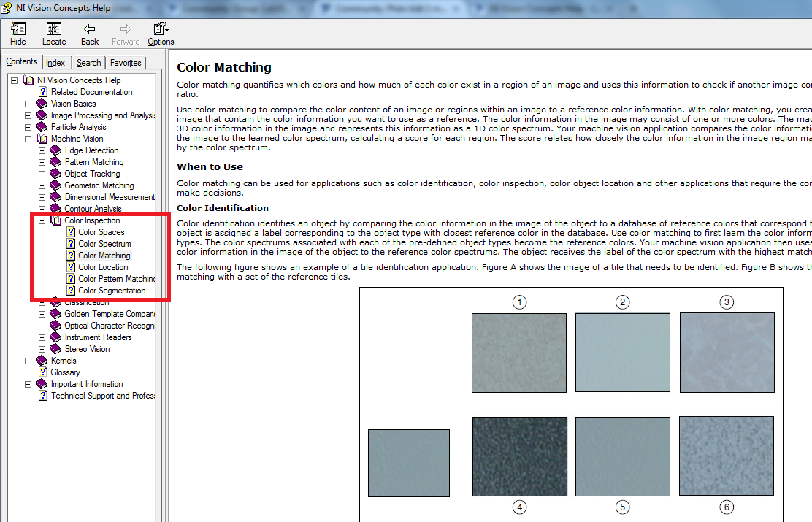
Task: Expand the Important Information node
Action: click(28, 384)
